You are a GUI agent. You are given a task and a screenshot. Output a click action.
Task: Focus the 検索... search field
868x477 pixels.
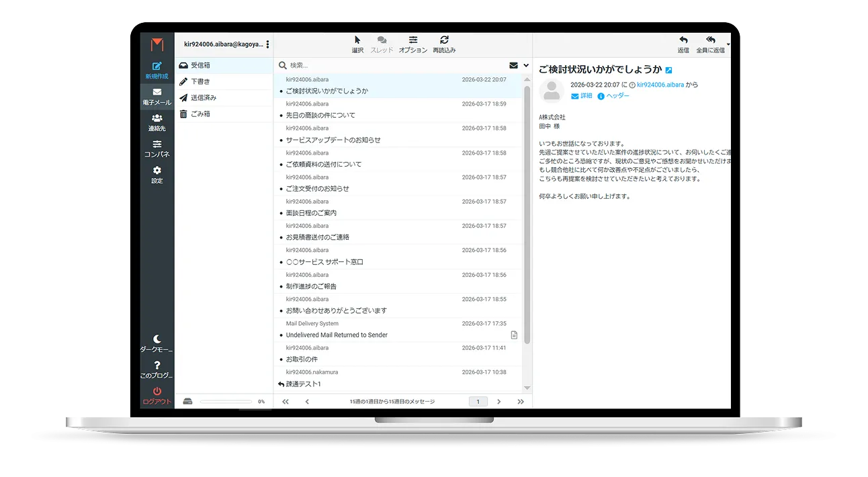point(396,65)
